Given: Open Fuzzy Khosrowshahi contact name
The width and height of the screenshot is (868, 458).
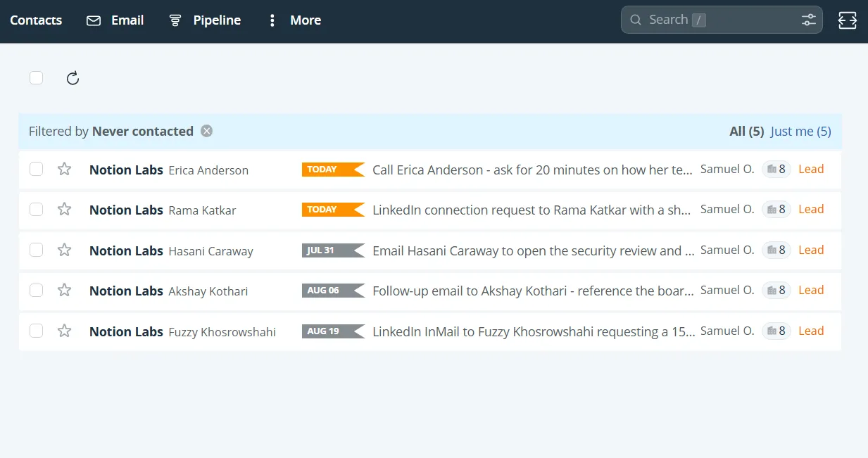Looking at the screenshot, I should click(222, 332).
